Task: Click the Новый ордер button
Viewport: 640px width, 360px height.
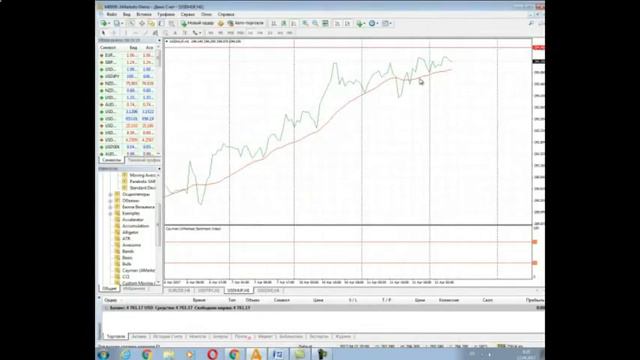Action: point(198,23)
